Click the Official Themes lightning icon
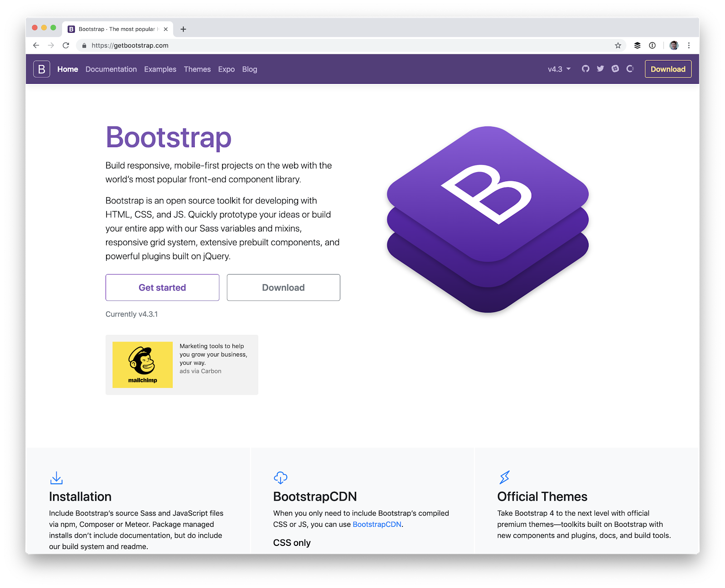Image resolution: width=725 pixels, height=588 pixels. pyautogui.click(x=504, y=477)
